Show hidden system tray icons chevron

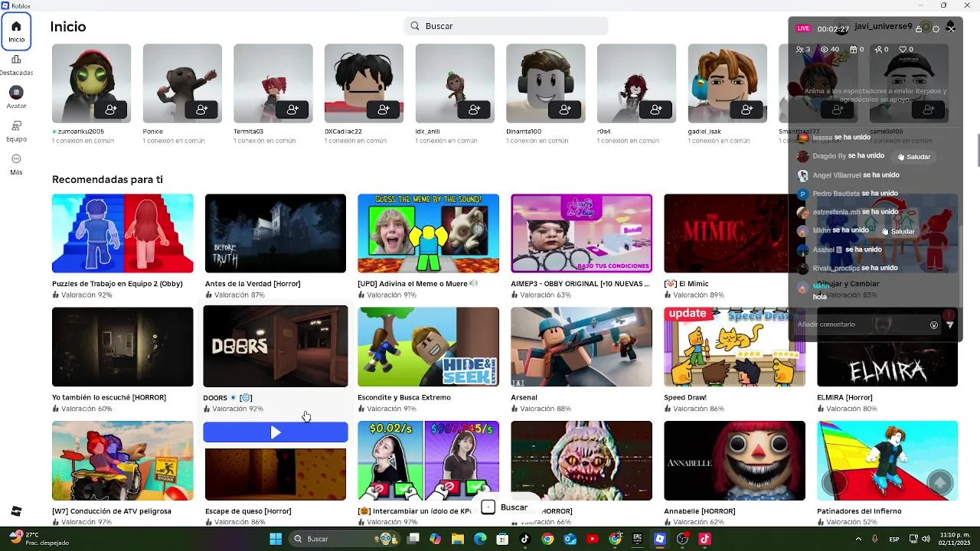(x=857, y=539)
